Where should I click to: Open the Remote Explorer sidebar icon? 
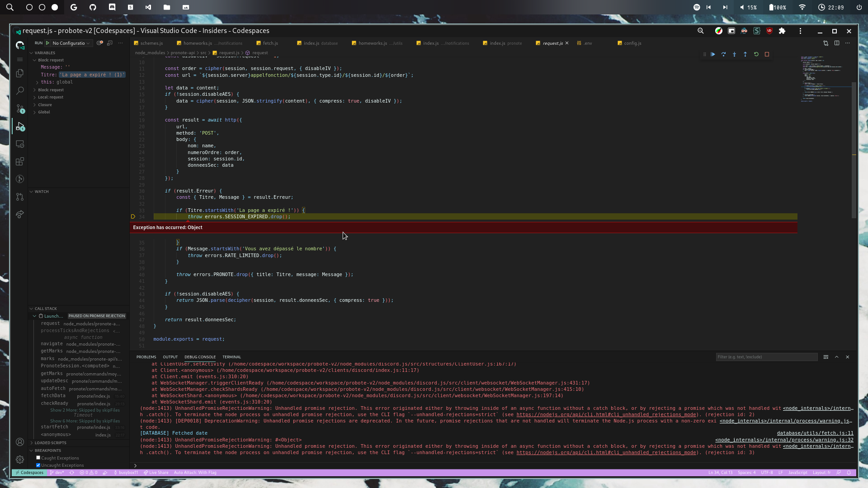pyautogui.click(x=20, y=144)
